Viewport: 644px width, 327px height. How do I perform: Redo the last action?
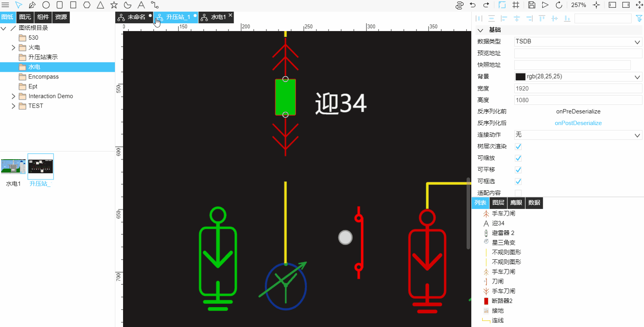pyautogui.click(x=486, y=5)
